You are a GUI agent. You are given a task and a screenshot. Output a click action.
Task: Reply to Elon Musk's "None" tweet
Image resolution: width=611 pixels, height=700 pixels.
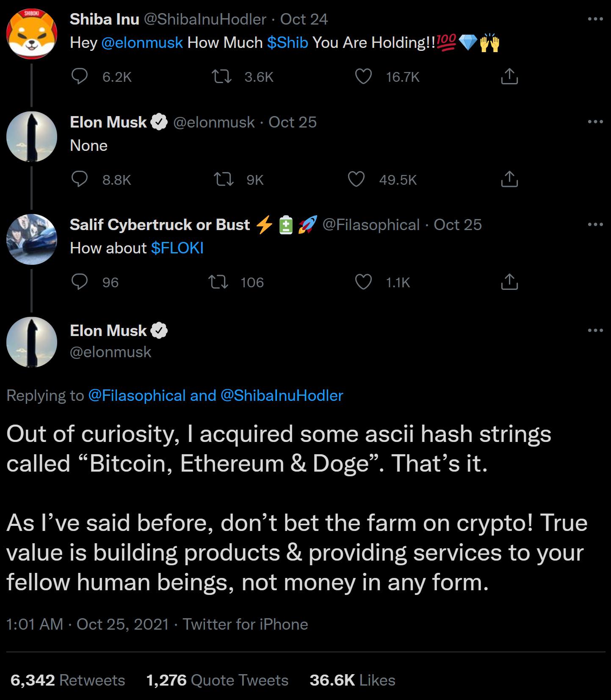(79, 180)
